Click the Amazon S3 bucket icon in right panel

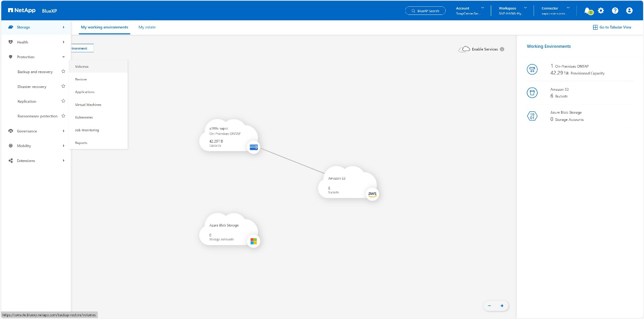pyautogui.click(x=532, y=92)
